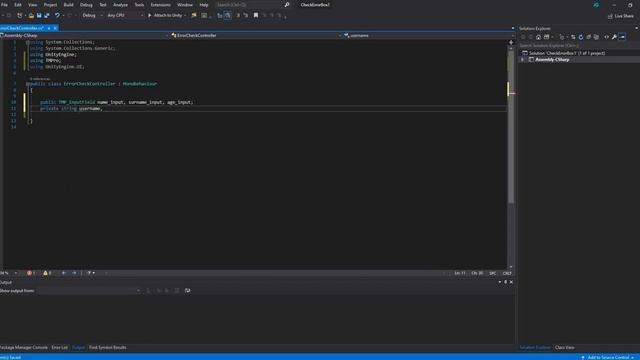Click the View Code icon in Solution Explorer
This screenshot has height=360, width=640.
click(x=607, y=37)
